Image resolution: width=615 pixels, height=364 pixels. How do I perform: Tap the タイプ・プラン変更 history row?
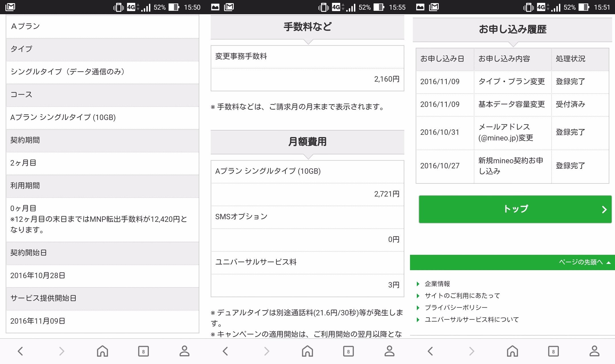coord(511,82)
